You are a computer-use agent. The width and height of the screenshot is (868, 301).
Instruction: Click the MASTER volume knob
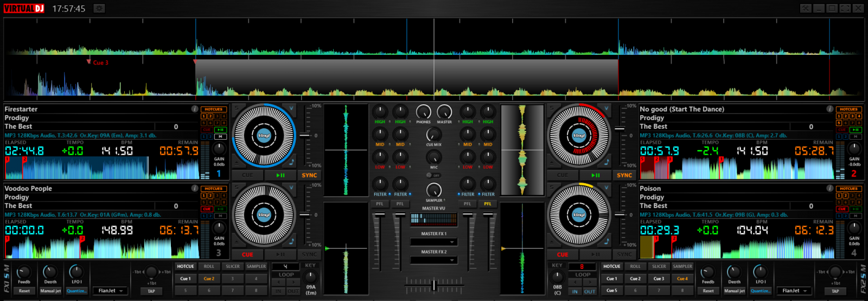click(x=444, y=112)
